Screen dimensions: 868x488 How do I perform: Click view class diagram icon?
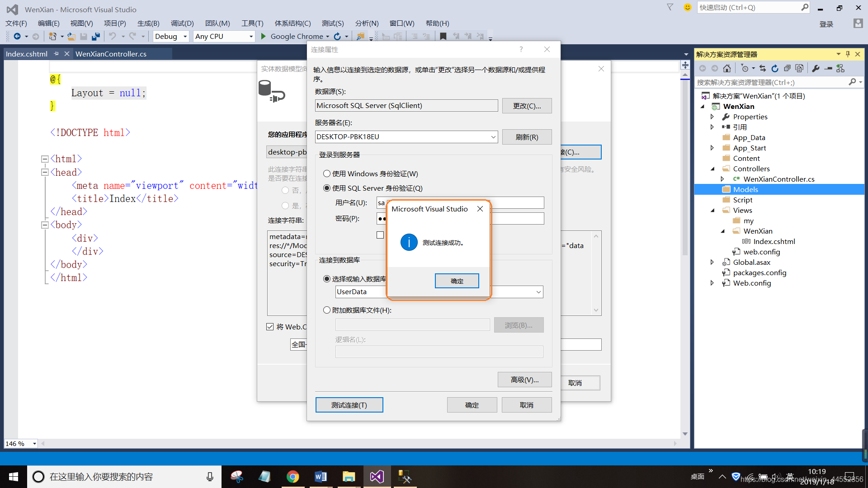click(x=840, y=68)
